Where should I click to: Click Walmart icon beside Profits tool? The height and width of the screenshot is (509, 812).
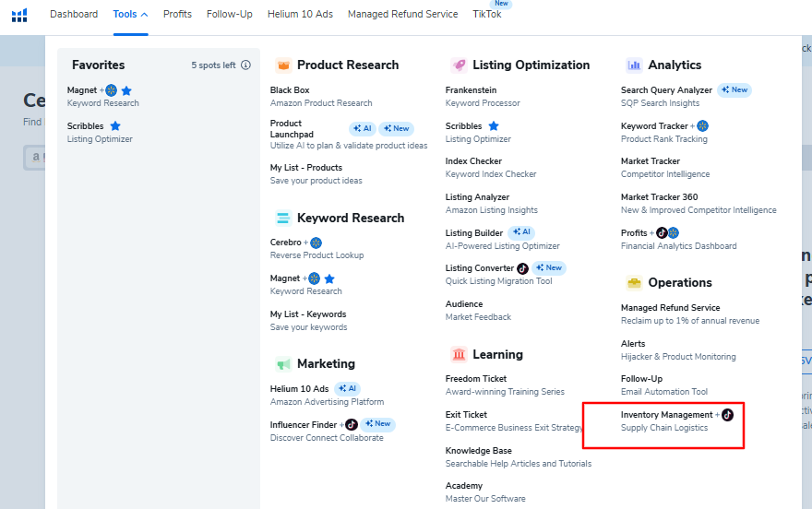[x=674, y=233]
